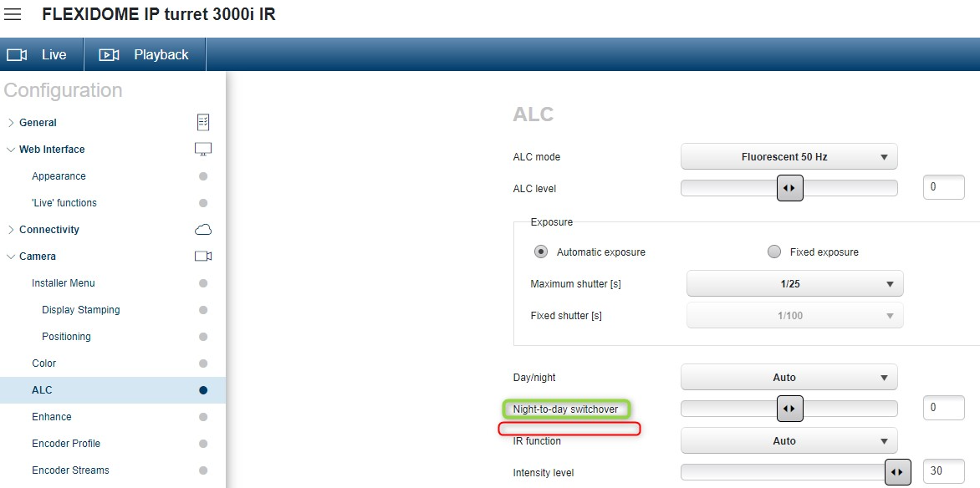This screenshot has width=980, height=488.
Task: Switch to the Live tab
Action: [x=42, y=55]
